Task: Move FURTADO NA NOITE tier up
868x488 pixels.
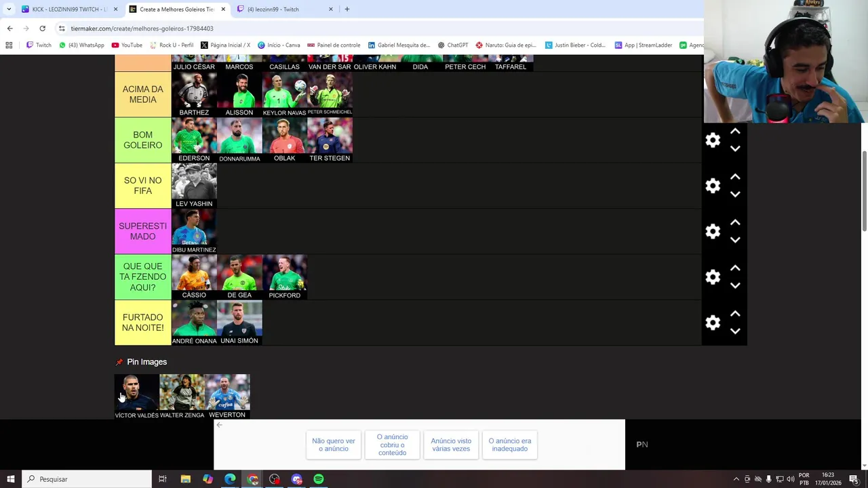Action: 735,314
